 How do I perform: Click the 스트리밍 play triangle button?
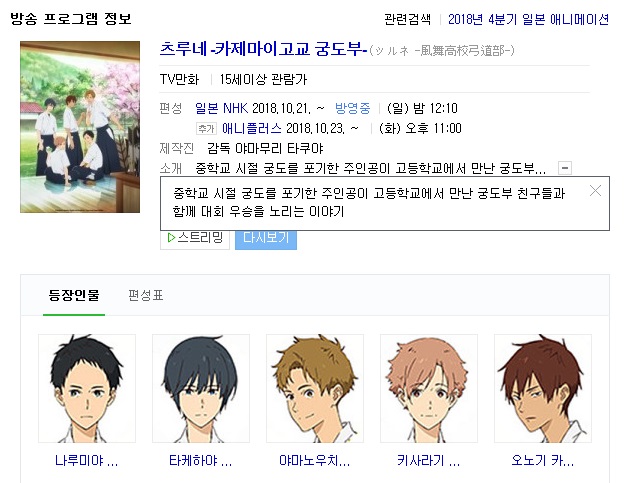point(195,238)
